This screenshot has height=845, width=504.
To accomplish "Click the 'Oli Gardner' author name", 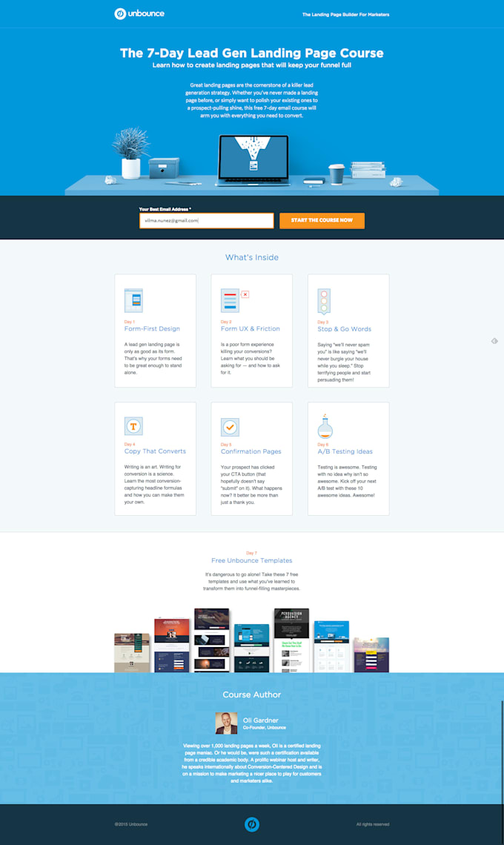I will 260,720.
